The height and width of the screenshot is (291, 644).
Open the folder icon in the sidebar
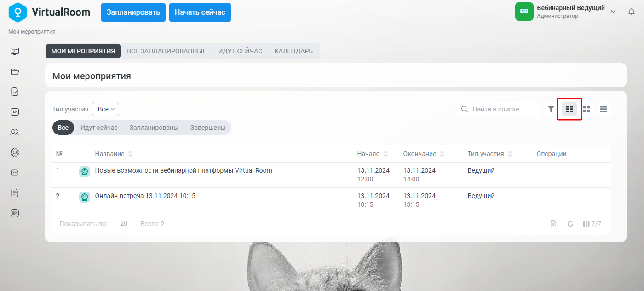15,71
